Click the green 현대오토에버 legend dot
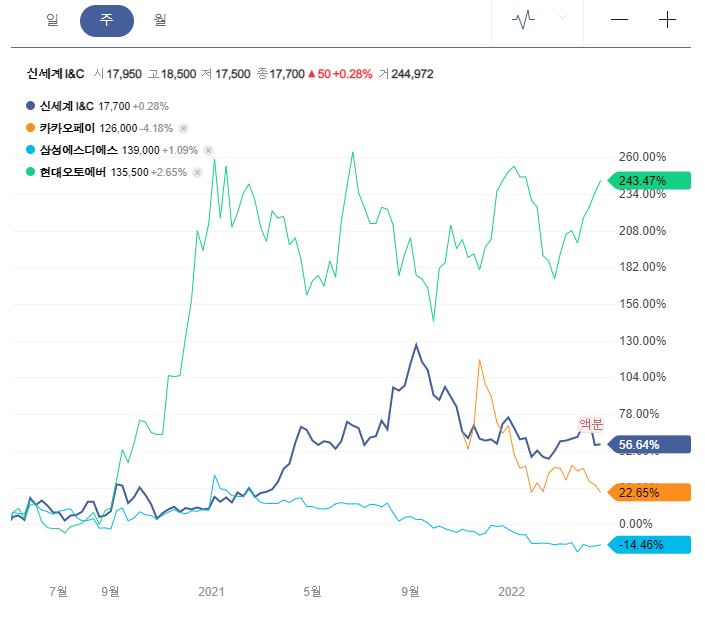 31,172
